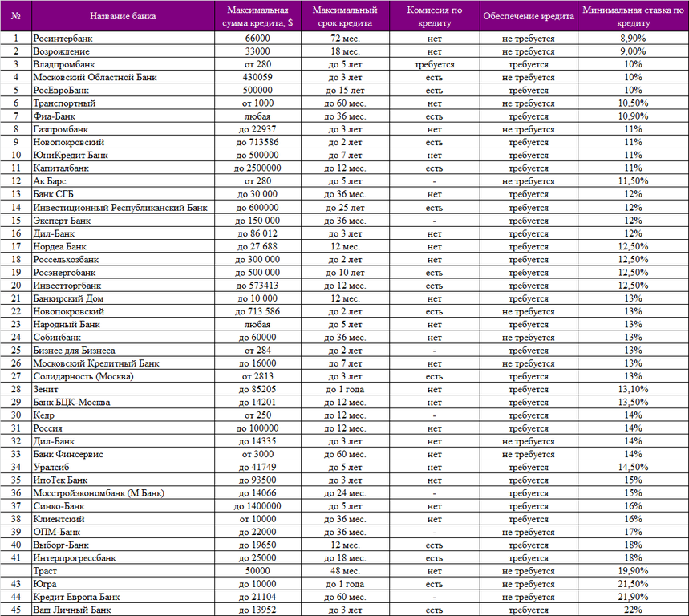Select the 'Росэнергобанк' cell
This screenshot has width=689, height=616.
click(123, 273)
